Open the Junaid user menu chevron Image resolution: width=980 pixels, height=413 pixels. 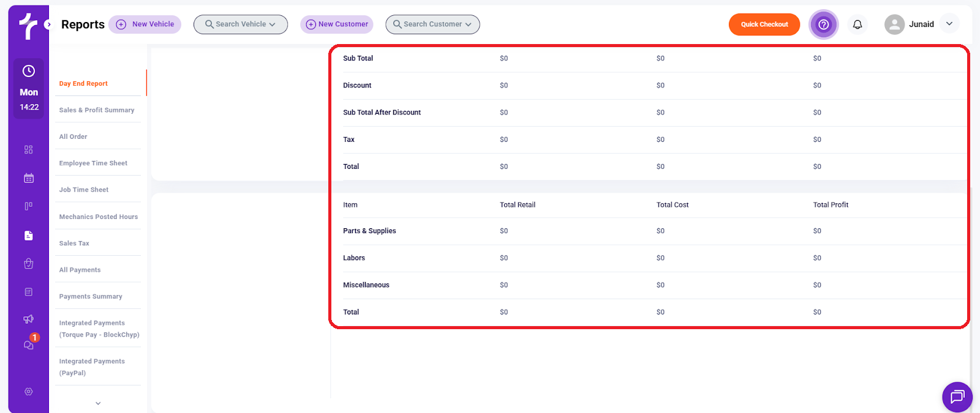pos(949,24)
